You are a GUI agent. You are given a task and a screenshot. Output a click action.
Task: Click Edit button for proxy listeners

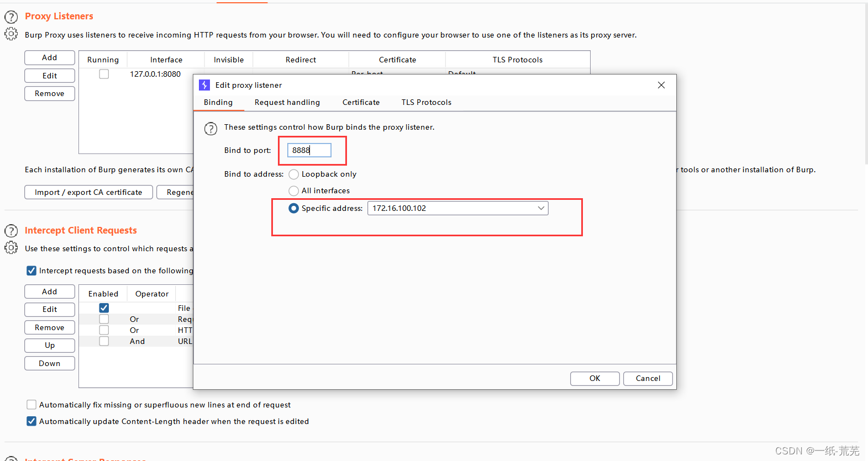click(50, 76)
